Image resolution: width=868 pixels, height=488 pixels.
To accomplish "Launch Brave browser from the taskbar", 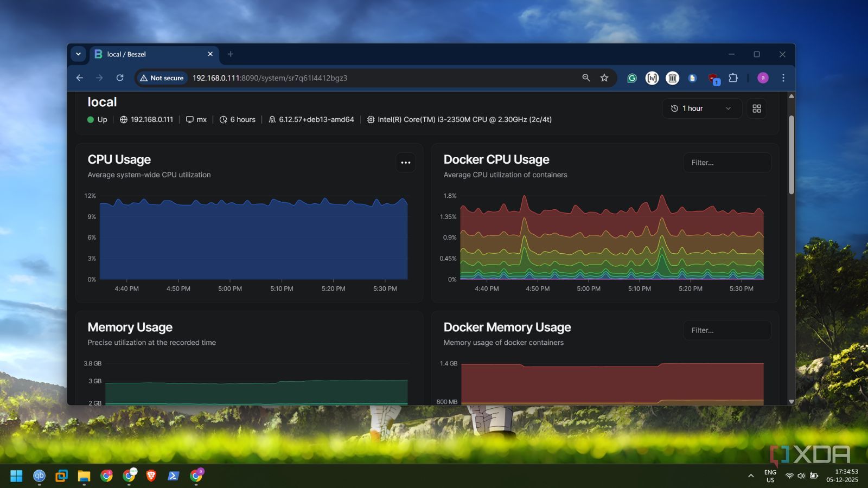I will point(151,476).
